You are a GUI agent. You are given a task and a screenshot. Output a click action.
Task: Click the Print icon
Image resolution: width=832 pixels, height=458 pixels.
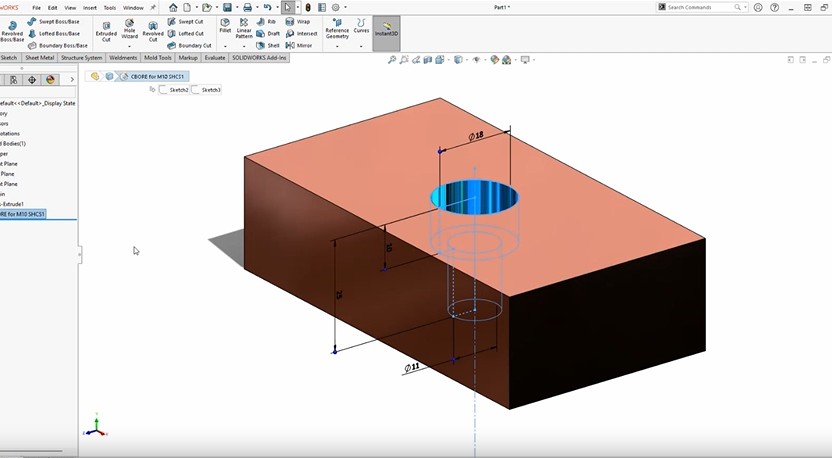pos(247,7)
